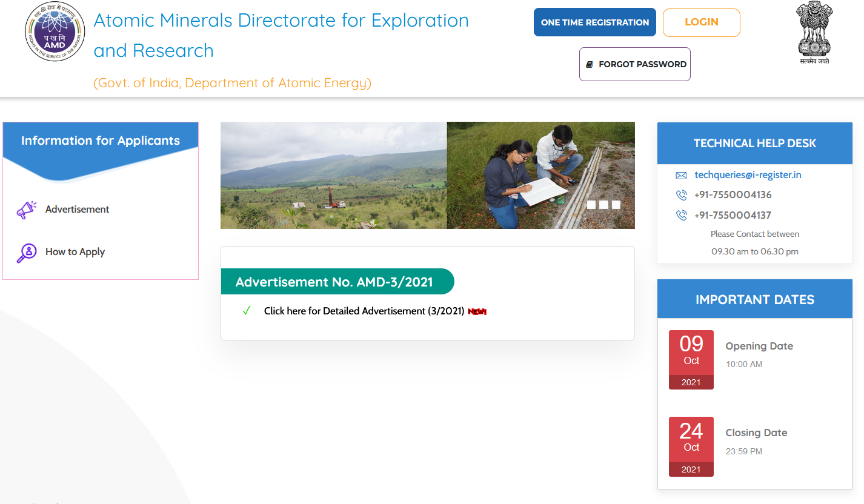Click the 24 Oct 2021 date badge

[691, 447]
